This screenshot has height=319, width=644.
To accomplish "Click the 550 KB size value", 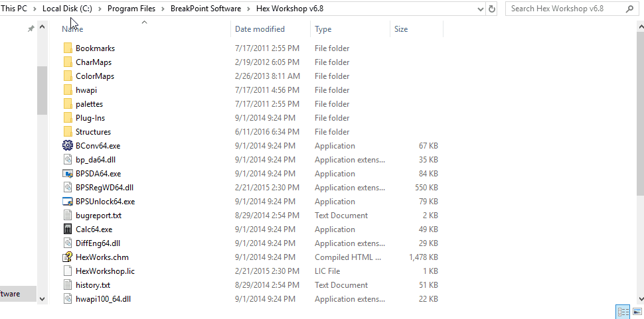I will [426, 188].
